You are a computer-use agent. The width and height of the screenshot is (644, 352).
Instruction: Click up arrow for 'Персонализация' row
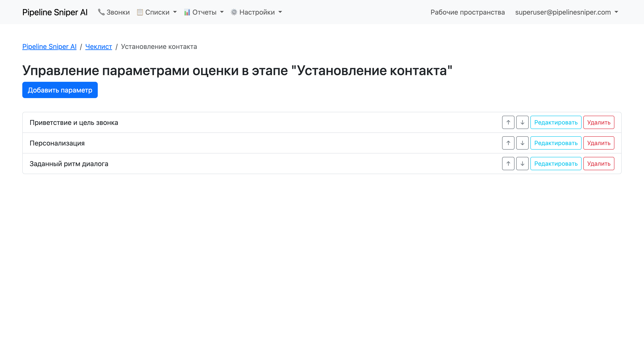pos(508,143)
